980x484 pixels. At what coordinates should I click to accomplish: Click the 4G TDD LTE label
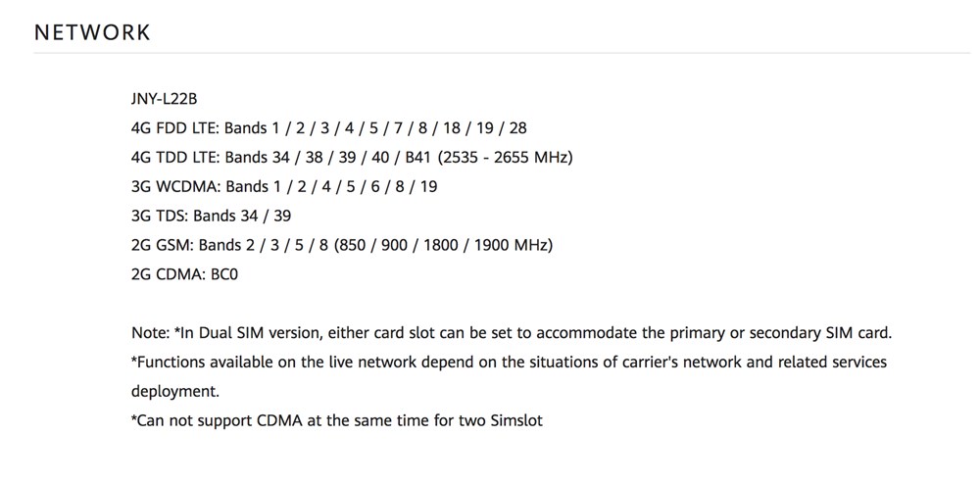[x=174, y=158]
